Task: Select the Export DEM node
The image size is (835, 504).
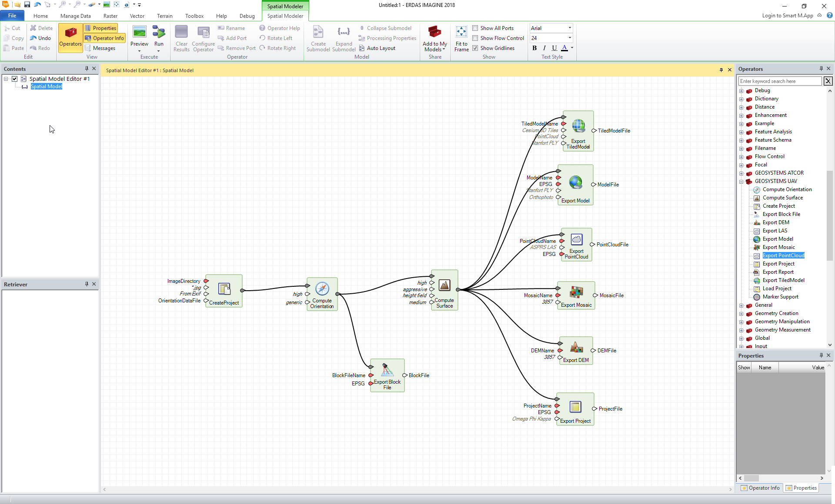Action: point(576,351)
